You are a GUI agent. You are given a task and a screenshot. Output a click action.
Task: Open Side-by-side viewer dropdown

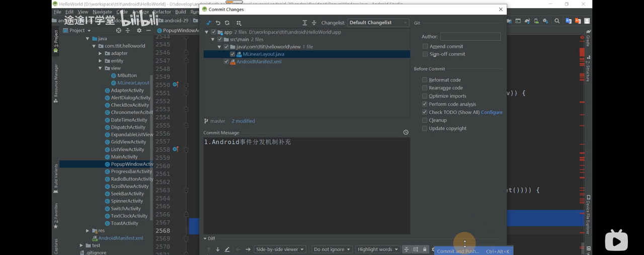(x=280, y=249)
